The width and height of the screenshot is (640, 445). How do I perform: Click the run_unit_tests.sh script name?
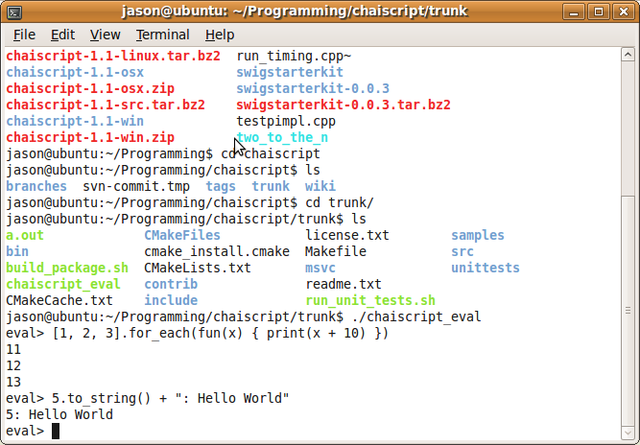pos(370,300)
